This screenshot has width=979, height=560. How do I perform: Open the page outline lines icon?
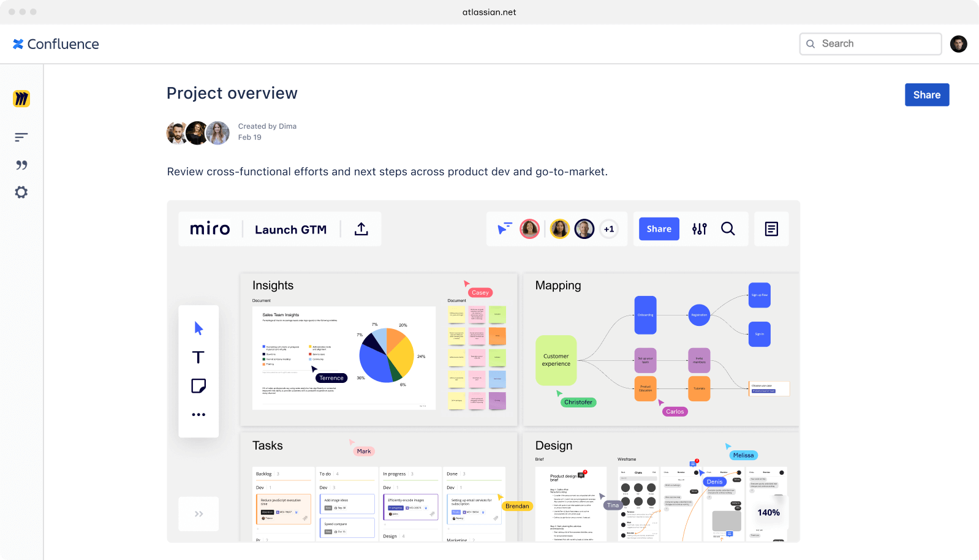coord(21,137)
